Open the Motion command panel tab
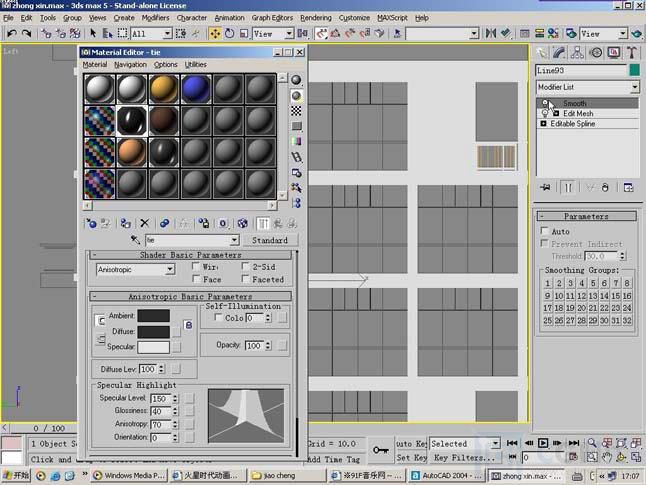 pos(596,53)
